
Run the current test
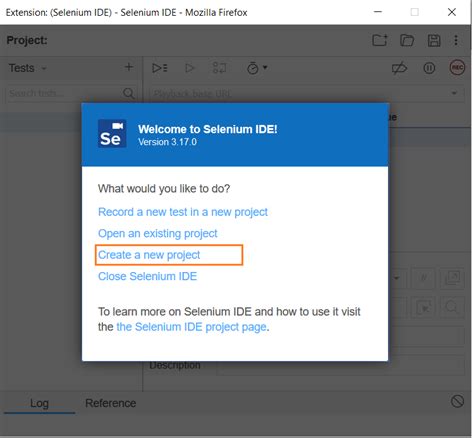pos(190,68)
